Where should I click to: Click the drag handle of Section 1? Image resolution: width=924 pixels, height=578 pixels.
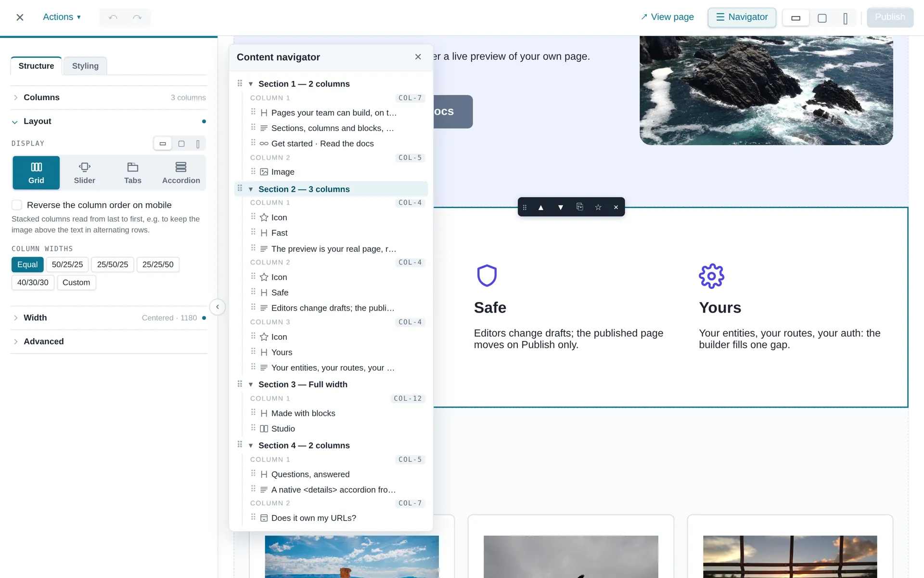point(240,83)
